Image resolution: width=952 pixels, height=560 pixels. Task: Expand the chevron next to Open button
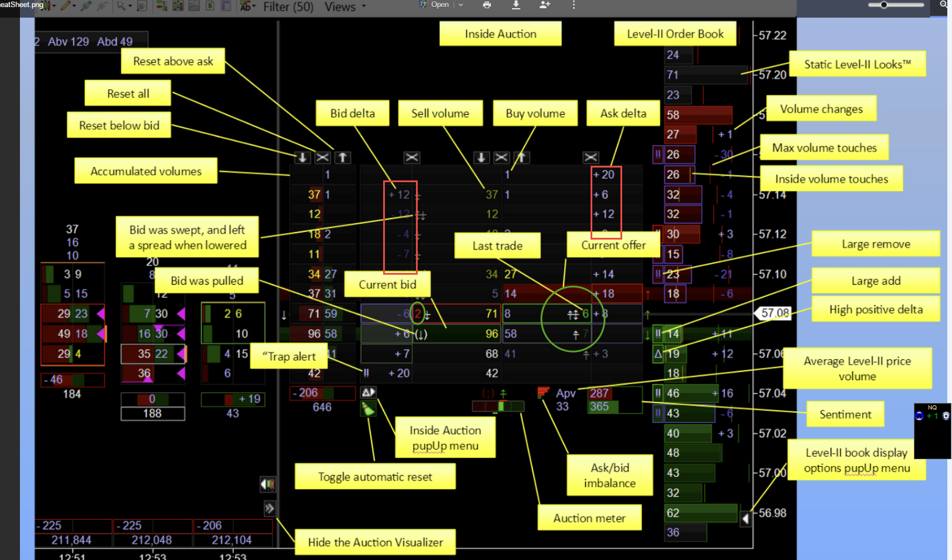(x=460, y=5)
